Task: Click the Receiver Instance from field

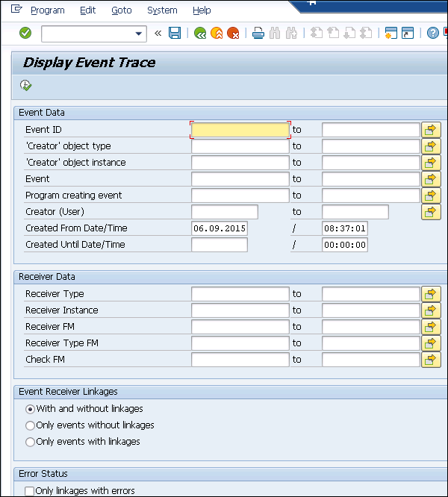Action: (240, 310)
